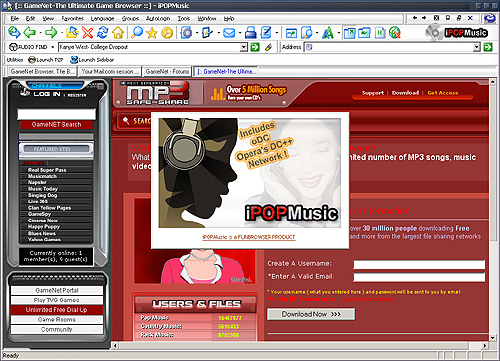This screenshot has height=361, width=500.
Task: Click the GameNET search text box
Action: click(56, 114)
